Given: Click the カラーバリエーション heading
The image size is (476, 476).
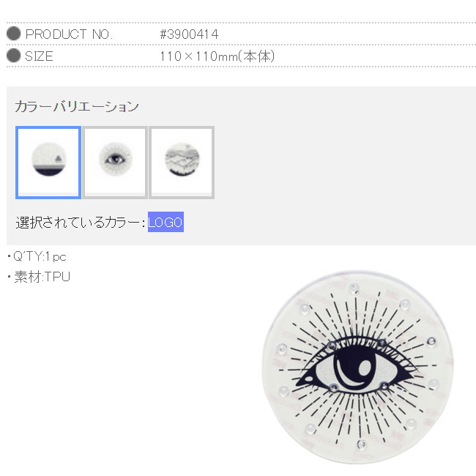Looking at the screenshot, I should click(x=76, y=106).
